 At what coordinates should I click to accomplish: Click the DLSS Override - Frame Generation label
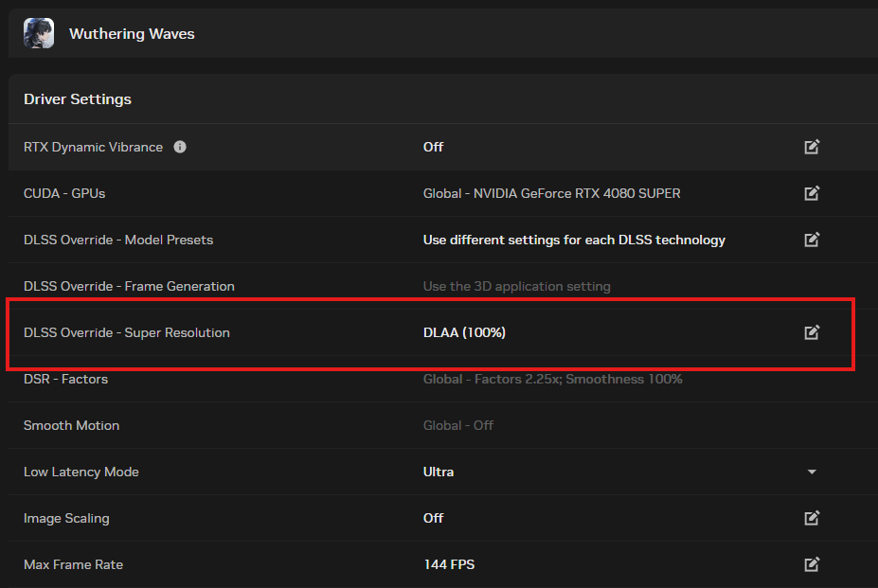click(129, 286)
